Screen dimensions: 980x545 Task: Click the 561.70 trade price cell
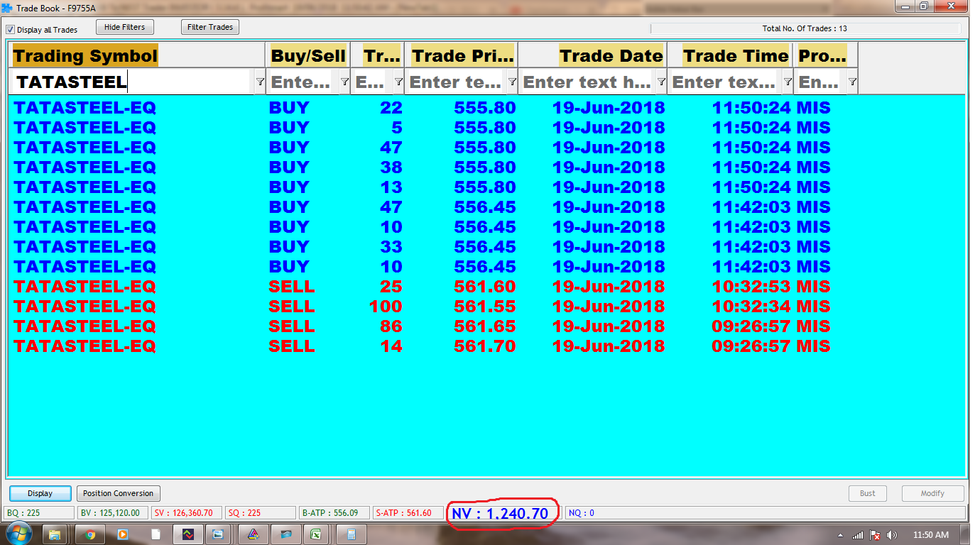pos(485,346)
